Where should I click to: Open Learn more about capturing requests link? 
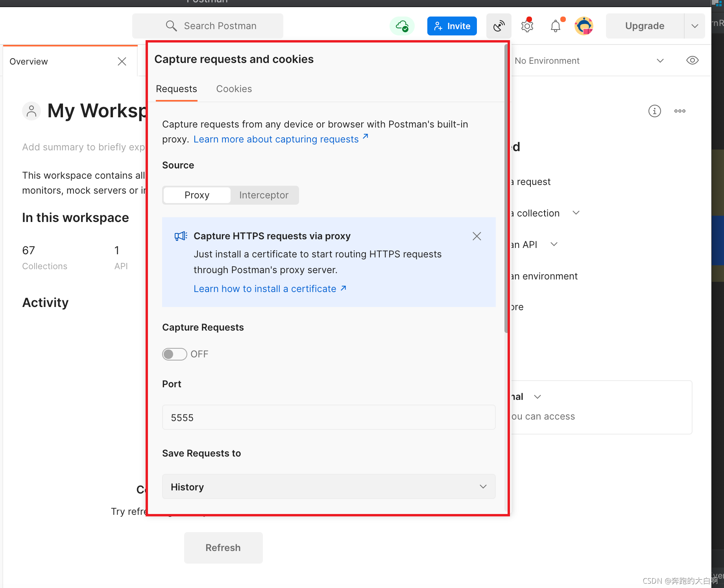point(281,139)
